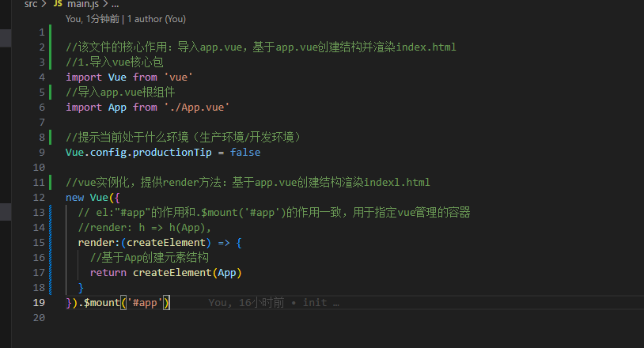Click the main.js breadcrumb segment

[82, 4]
